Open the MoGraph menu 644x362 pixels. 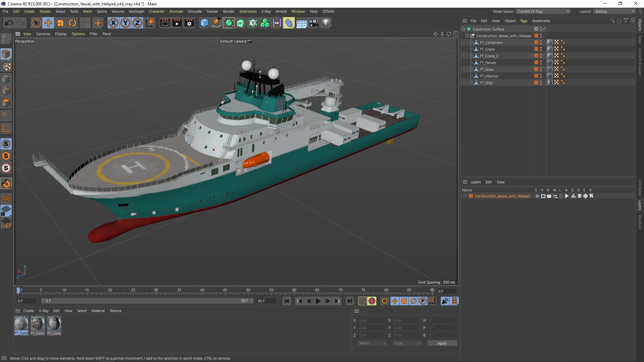(x=136, y=11)
